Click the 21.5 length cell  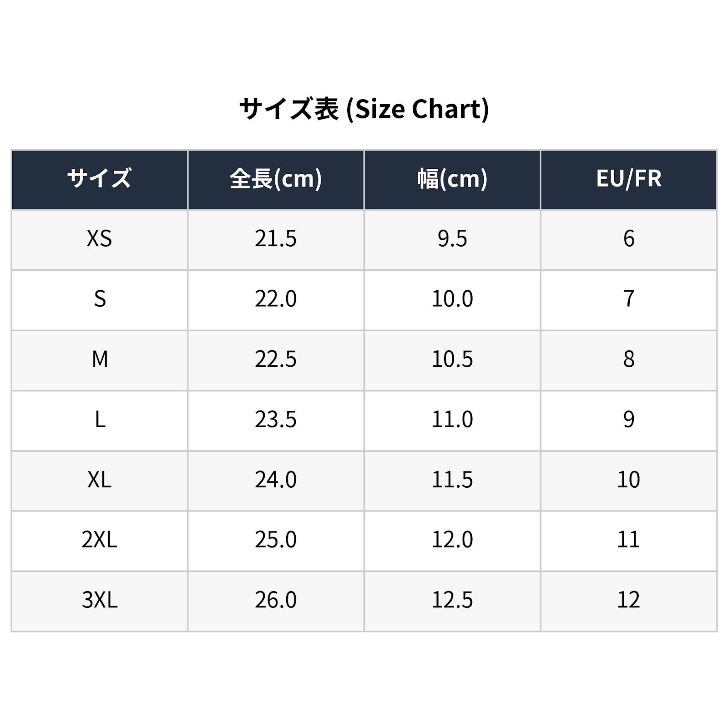click(x=276, y=239)
